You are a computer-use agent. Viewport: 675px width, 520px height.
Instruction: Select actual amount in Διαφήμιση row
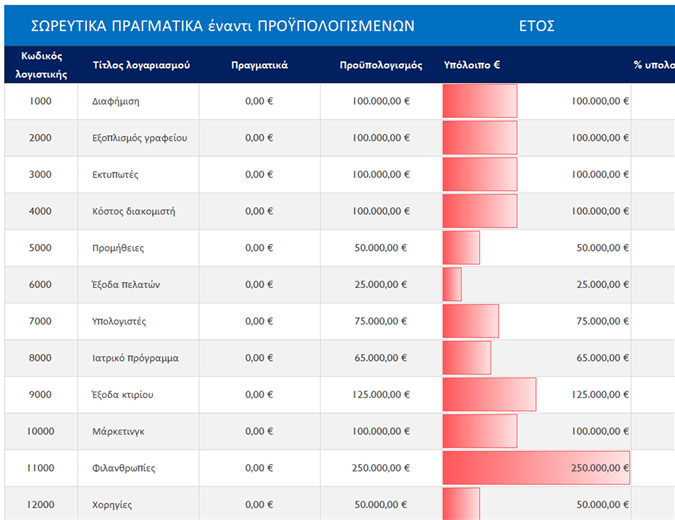[x=260, y=101]
